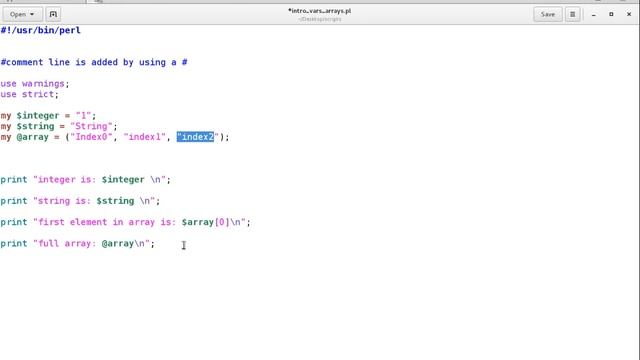Click the line printing "full array: @array"
Screen dimensions: 640x360
tap(78, 244)
